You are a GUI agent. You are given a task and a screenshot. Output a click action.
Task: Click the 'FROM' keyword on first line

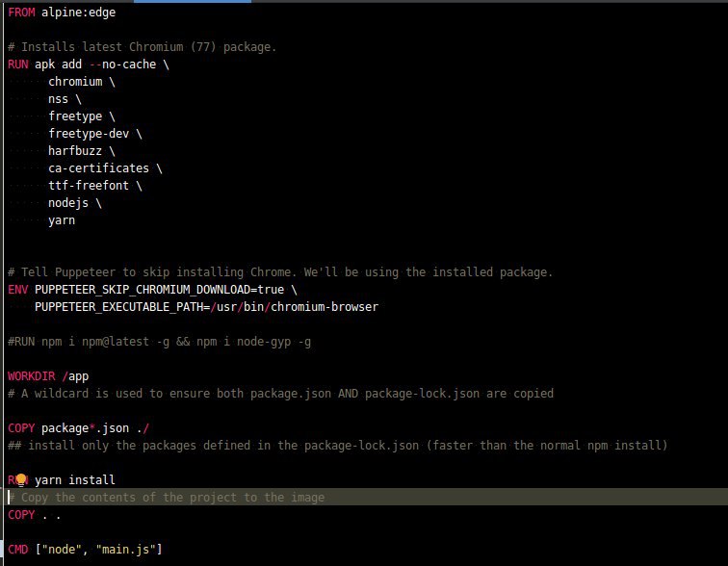[x=21, y=13]
